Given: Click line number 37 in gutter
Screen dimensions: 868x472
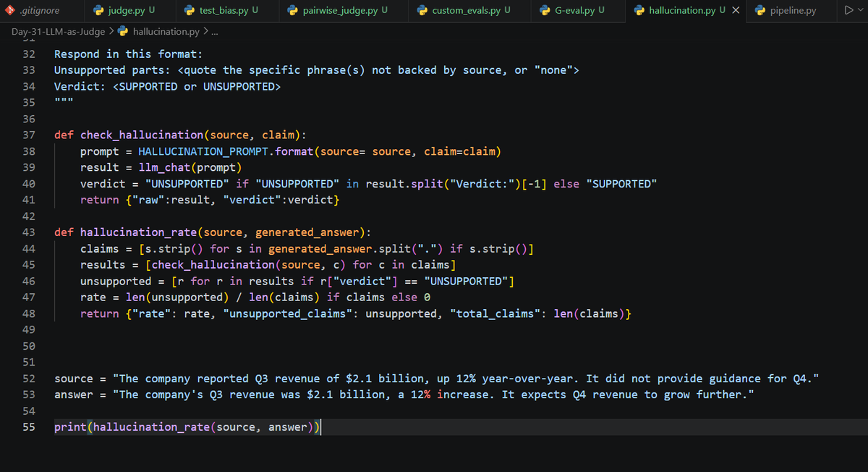Looking at the screenshot, I should point(29,135).
